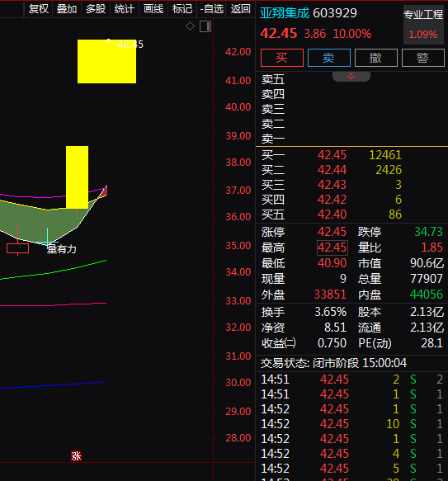Image resolution: width=448 pixels, height=481 pixels.
Task: Click the first 14:51 trade row with volume 2
Action: [351, 380]
